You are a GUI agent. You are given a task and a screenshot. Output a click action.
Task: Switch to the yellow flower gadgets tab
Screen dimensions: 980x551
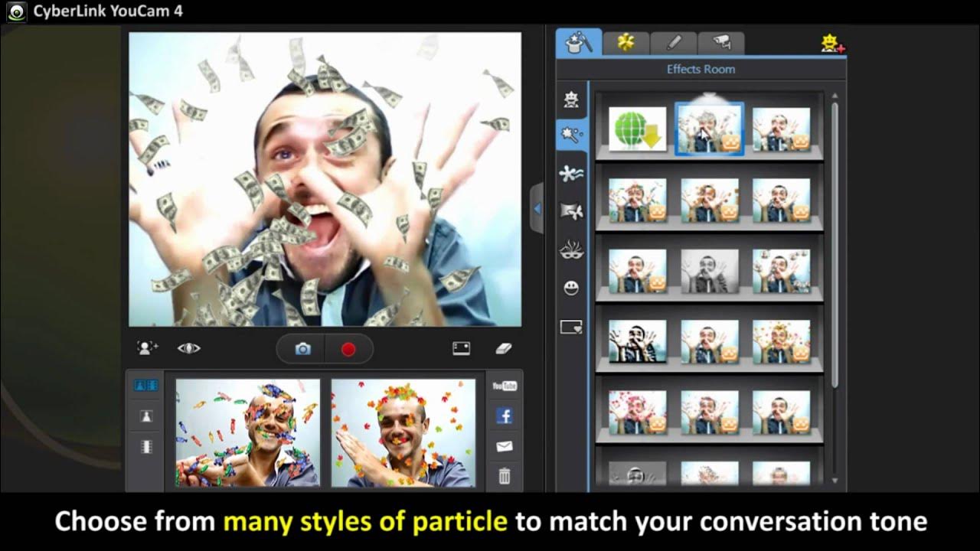click(x=626, y=44)
